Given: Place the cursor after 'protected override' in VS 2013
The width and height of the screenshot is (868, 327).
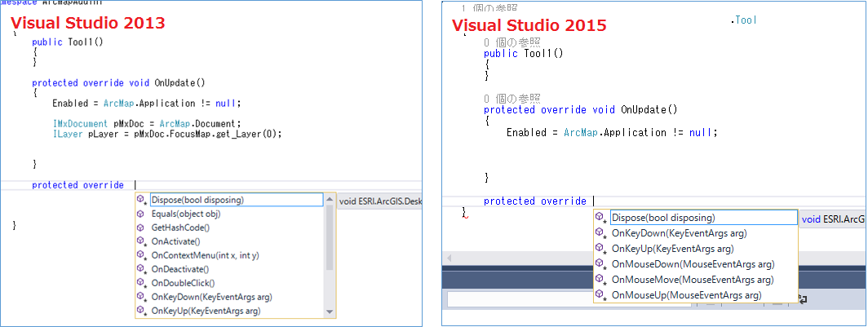Looking at the screenshot, I should pyautogui.click(x=135, y=185).
